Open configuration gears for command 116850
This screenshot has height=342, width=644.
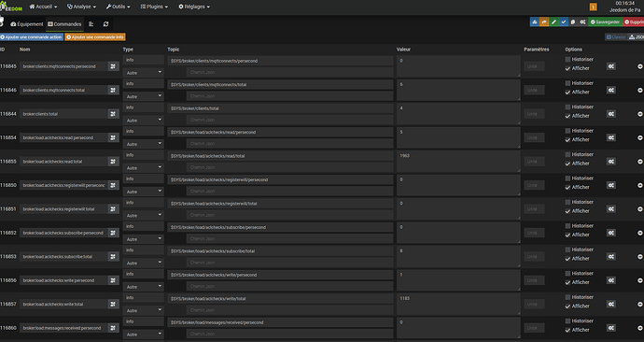pos(611,185)
